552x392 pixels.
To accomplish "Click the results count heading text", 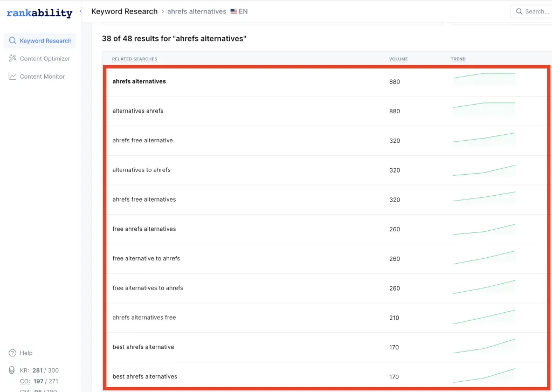I will coord(174,38).
